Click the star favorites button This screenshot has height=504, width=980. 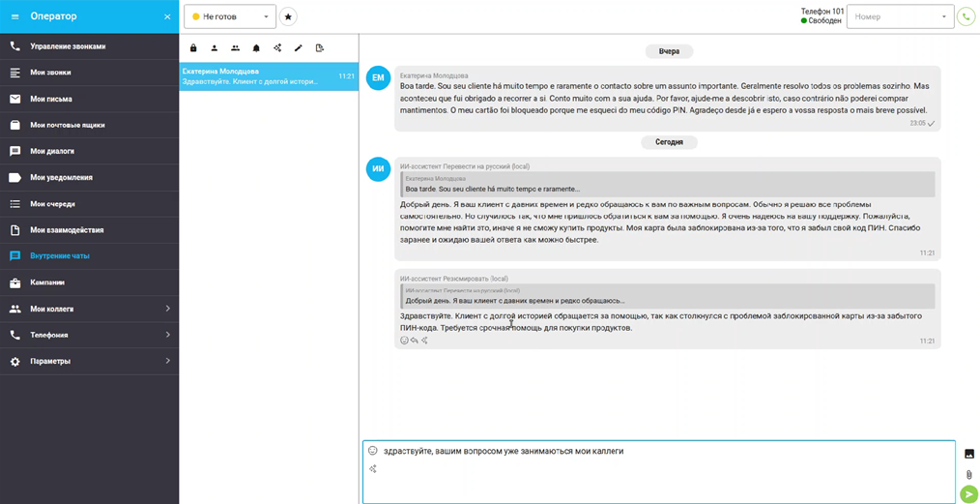pyautogui.click(x=288, y=16)
